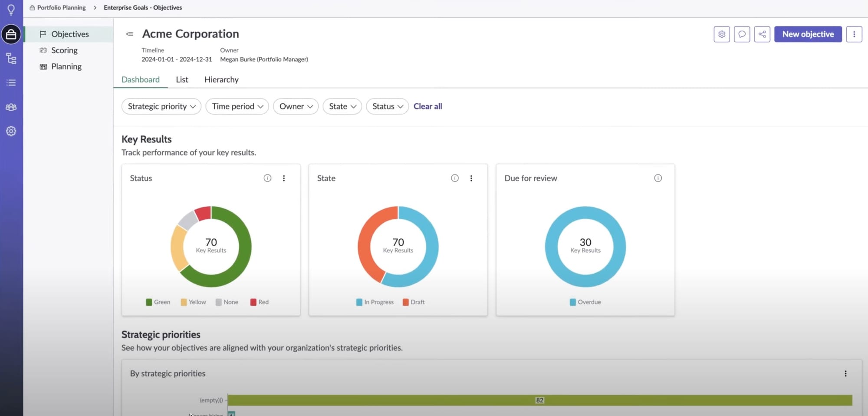Click the lightbulb icon in left rail
Viewport: 868px width, 416px height.
coord(11,9)
